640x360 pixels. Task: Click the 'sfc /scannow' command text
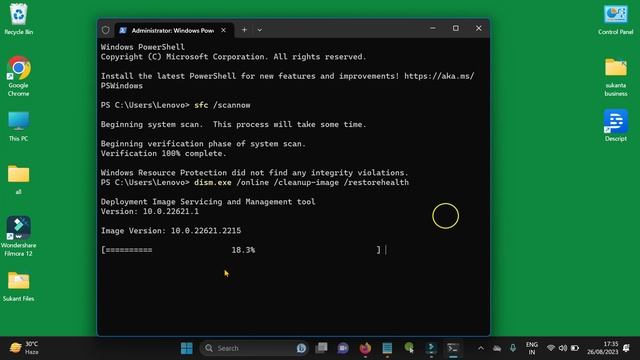tap(222, 105)
